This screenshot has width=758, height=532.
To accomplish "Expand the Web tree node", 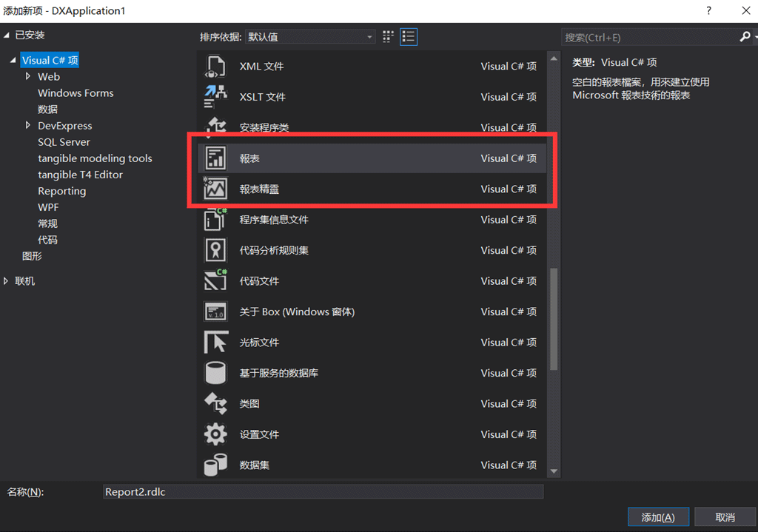I will (28, 76).
